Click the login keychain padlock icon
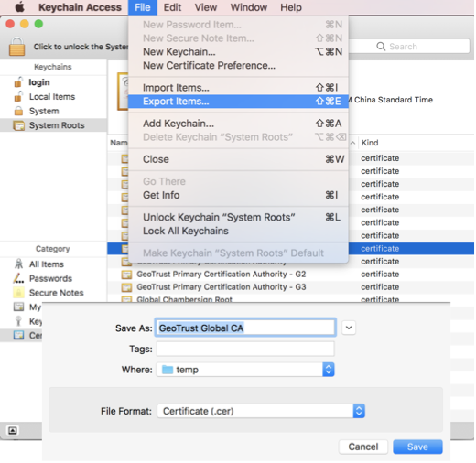 [x=18, y=82]
